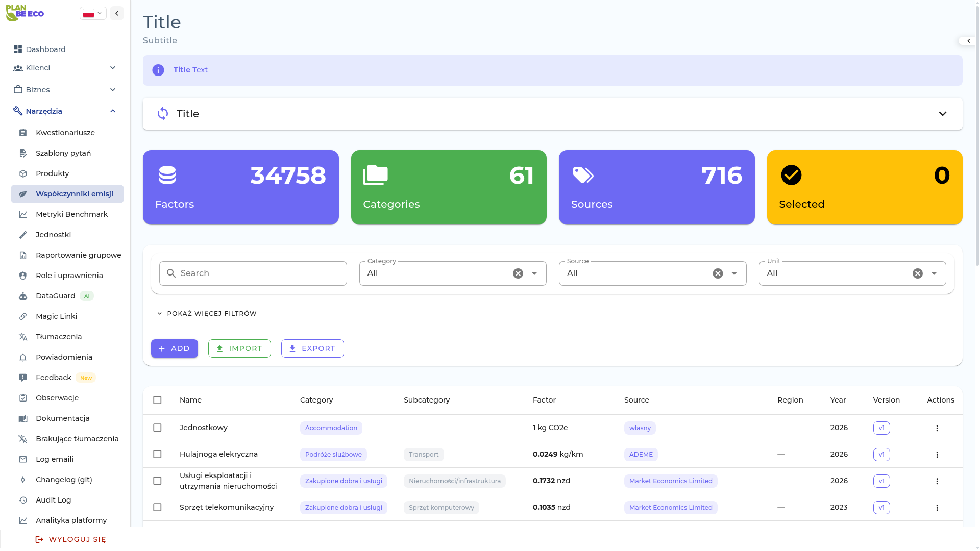
Task: Open the Changelog (git) entry
Action: point(64,480)
